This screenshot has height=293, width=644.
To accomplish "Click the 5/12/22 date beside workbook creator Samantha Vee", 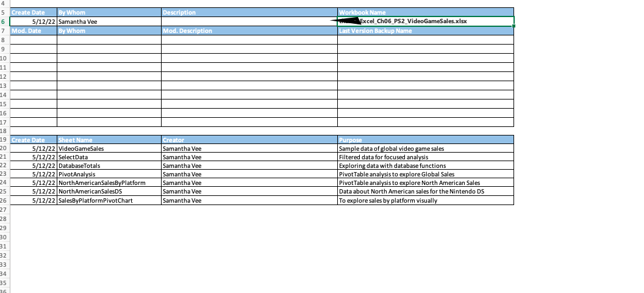I will pos(34,21).
